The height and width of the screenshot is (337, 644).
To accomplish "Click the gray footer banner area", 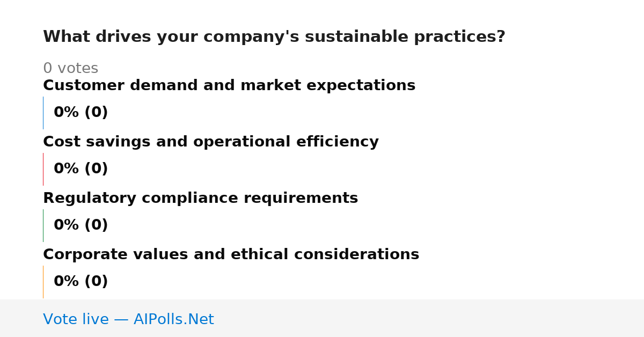I will (322, 318).
